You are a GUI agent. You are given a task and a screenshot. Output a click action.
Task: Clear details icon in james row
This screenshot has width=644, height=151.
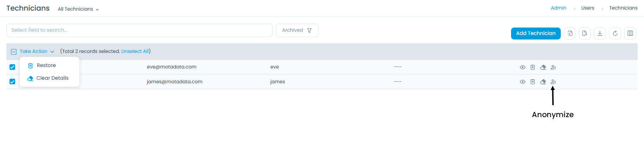click(543, 82)
